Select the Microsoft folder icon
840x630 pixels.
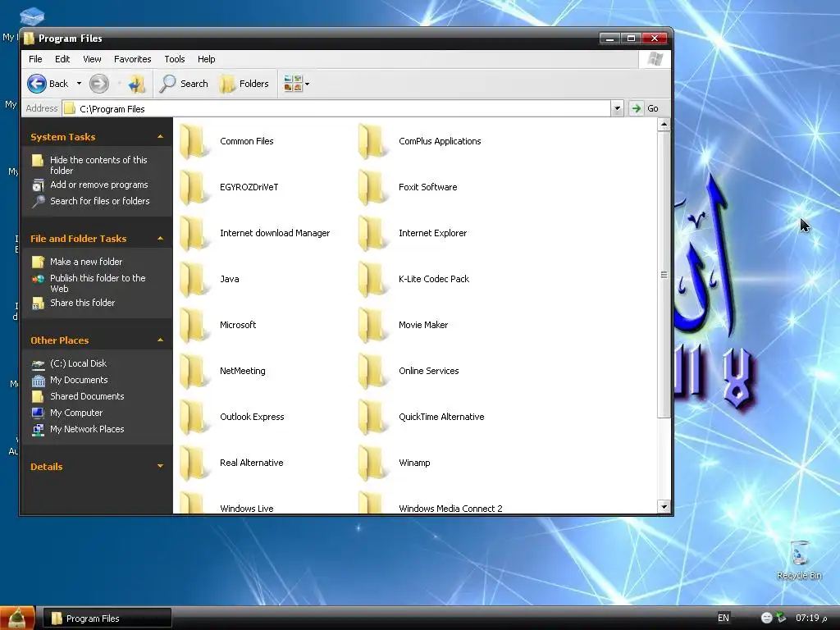click(194, 325)
